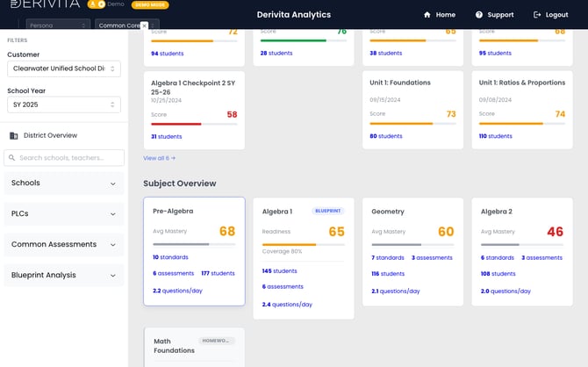Open the 177 students link in Pre-Algebra

(x=218, y=273)
